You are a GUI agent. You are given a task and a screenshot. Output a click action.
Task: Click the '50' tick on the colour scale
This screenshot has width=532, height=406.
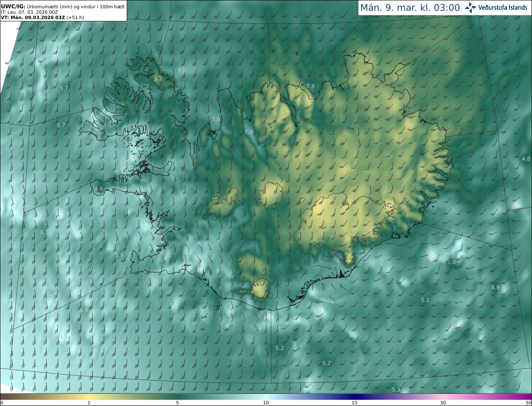[528, 403]
